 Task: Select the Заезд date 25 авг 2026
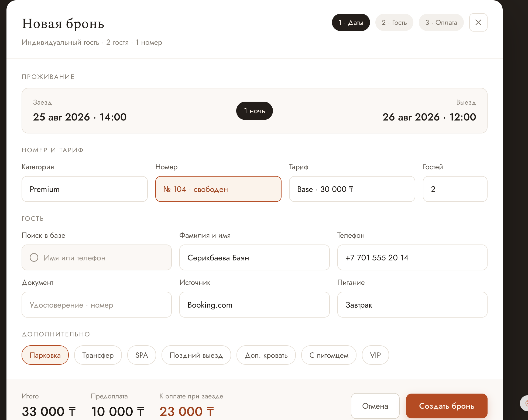(80, 117)
